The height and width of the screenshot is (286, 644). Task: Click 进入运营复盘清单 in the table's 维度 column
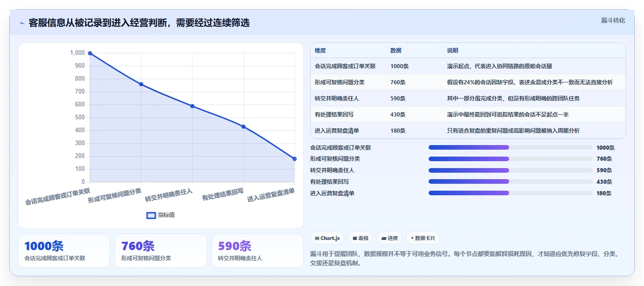click(x=337, y=131)
